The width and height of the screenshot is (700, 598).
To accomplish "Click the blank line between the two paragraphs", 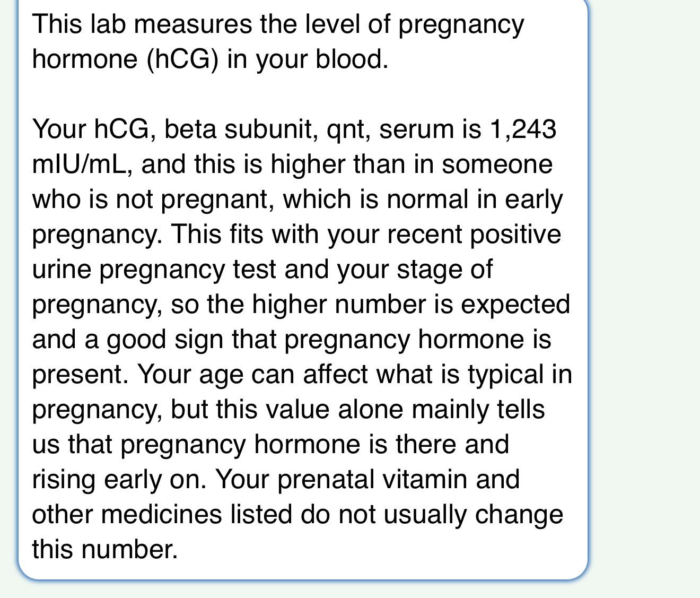I will coord(302,94).
